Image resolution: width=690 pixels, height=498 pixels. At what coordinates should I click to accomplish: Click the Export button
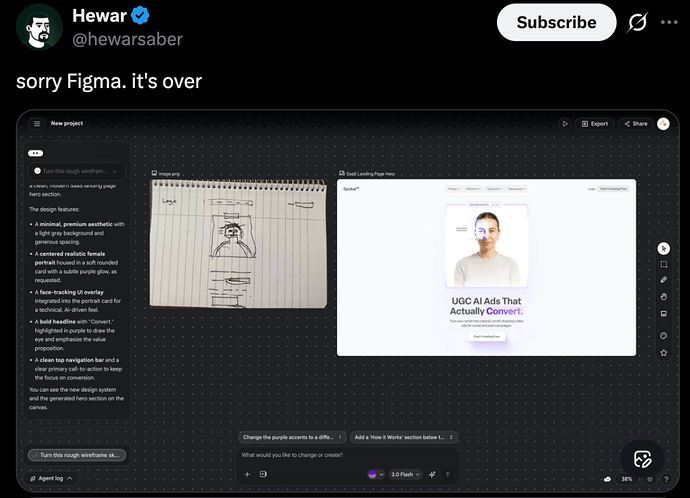point(594,124)
